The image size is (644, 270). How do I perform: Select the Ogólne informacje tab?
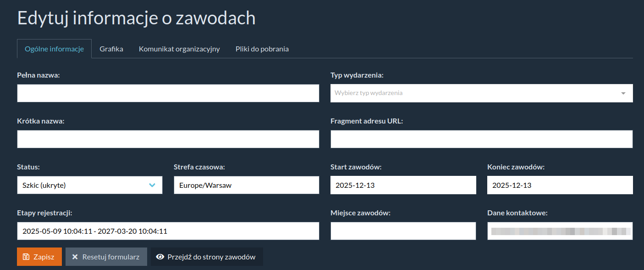pos(54,49)
